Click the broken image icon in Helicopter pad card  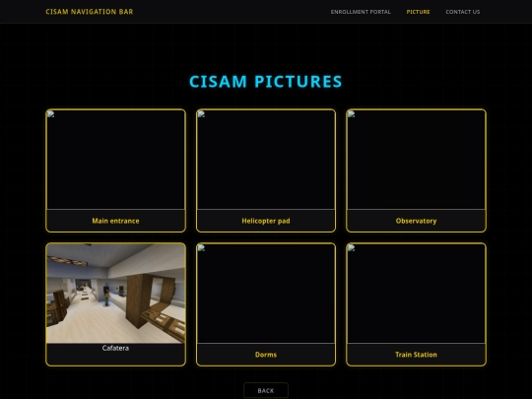[201, 114]
